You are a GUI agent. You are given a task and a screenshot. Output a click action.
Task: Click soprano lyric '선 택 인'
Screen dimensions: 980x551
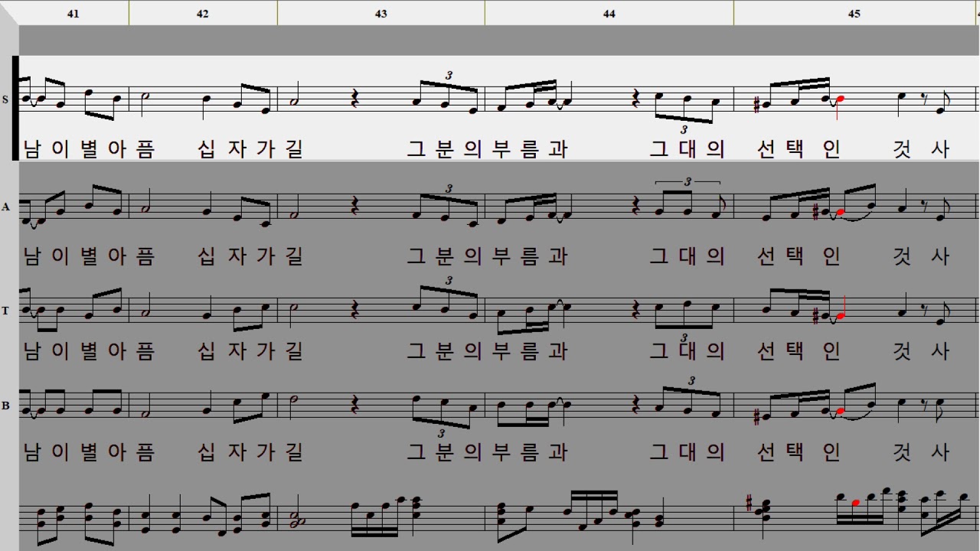pyautogui.click(x=799, y=148)
